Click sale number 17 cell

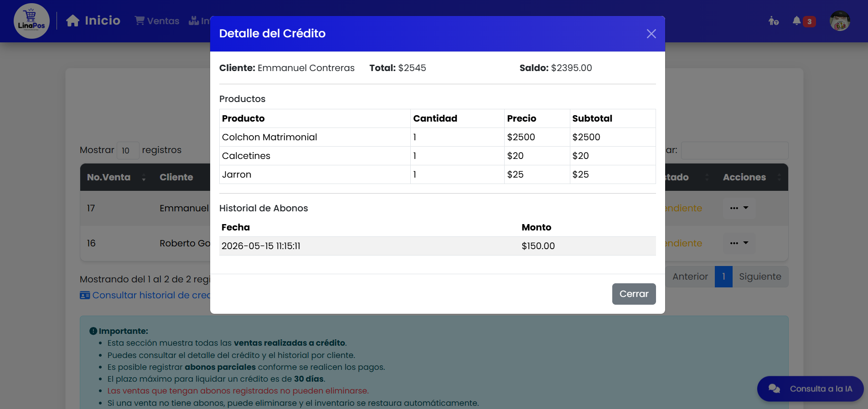pos(91,208)
